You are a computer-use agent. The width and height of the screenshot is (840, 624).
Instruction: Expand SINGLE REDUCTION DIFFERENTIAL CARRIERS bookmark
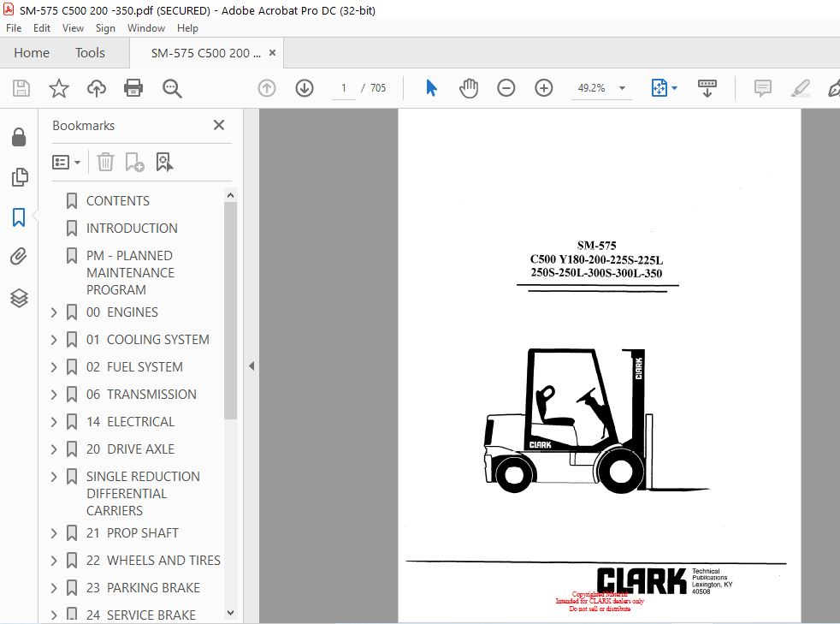click(54, 476)
